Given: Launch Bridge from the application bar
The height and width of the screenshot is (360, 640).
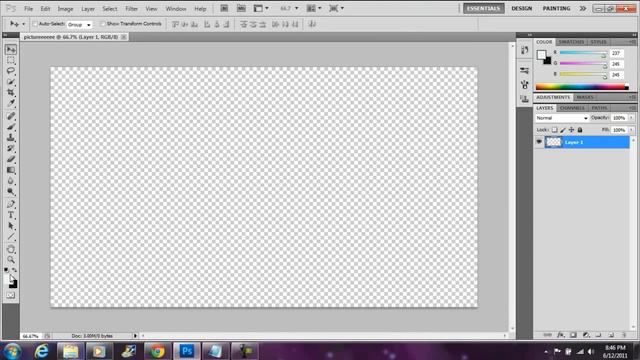Looking at the screenshot, I should (x=224, y=8).
